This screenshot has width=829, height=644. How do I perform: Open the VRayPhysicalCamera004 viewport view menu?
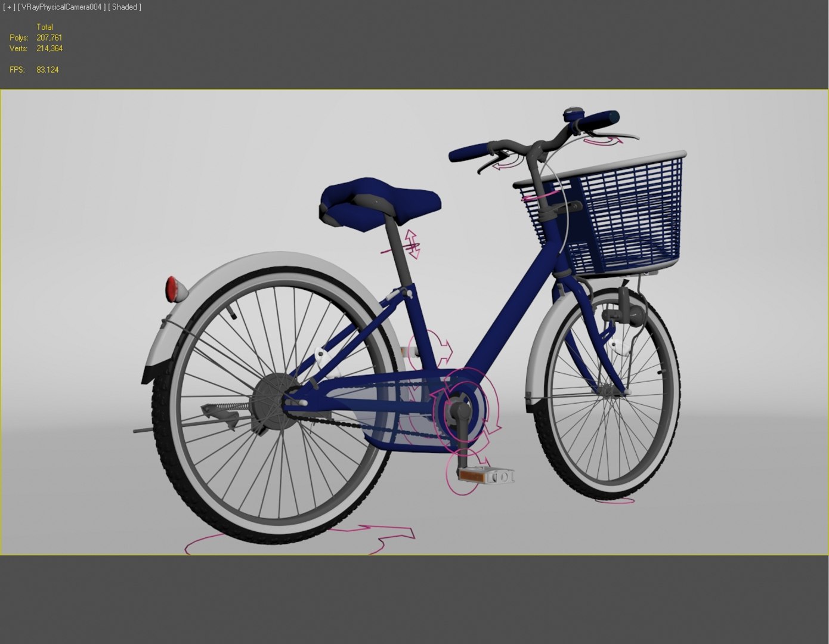tap(62, 7)
